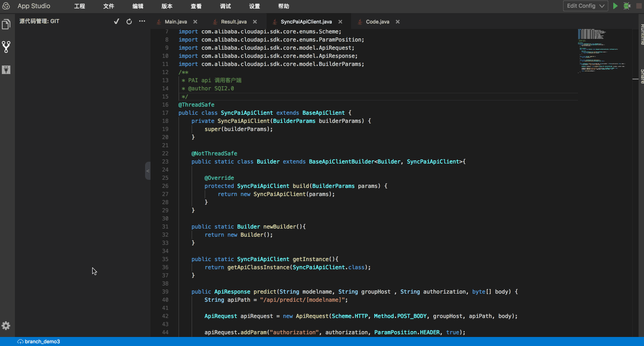The width and height of the screenshot is (644, 346).
Task: Collapse the side panel with arrow handle
Action: (148, 171)
